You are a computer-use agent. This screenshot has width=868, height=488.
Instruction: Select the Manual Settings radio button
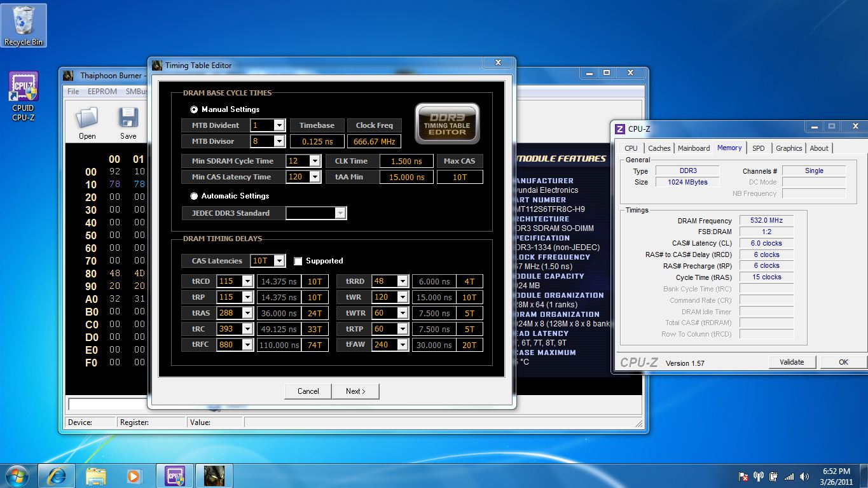pos(194,109)
